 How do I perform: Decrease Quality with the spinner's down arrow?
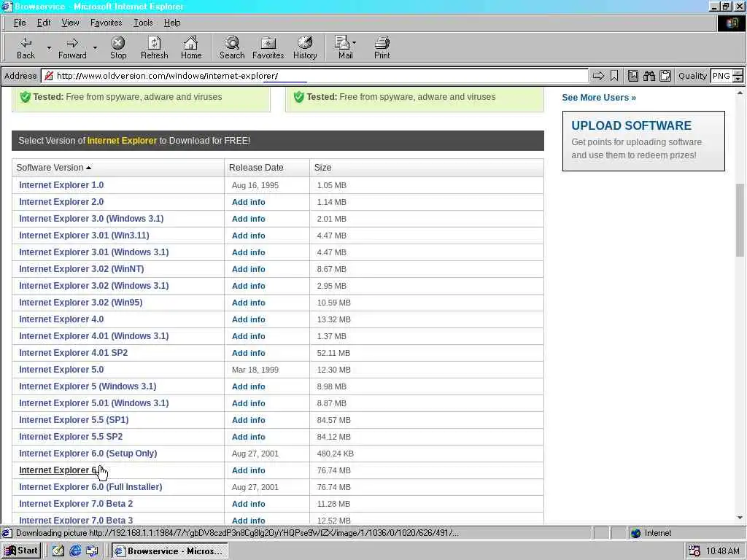pos(738,79)
